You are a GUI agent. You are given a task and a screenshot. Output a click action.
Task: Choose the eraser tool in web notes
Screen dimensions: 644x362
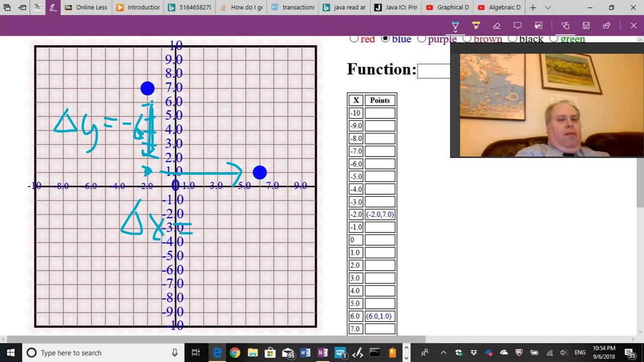[x=497, y=26]
